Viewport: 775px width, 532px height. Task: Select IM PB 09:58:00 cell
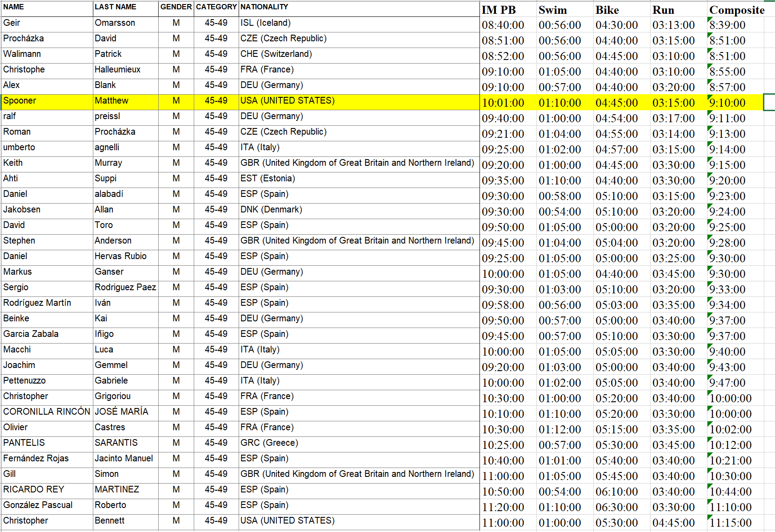[508, 305]
